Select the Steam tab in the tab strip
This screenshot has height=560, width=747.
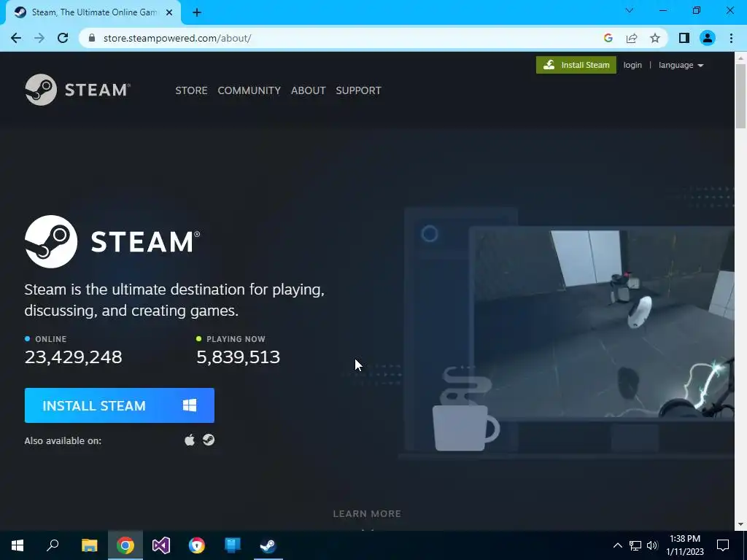coord(93,12)
